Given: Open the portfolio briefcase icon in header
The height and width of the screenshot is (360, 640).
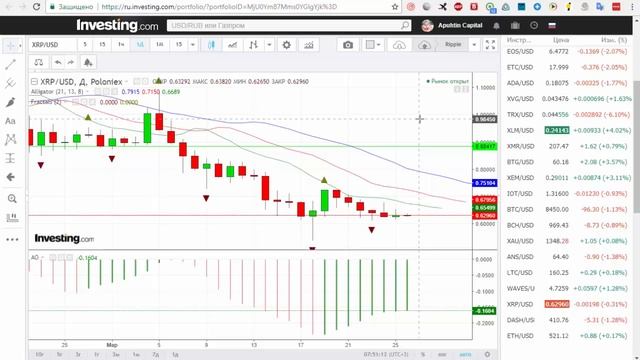Looking at the screenshot, I should [x=515, y=25].
